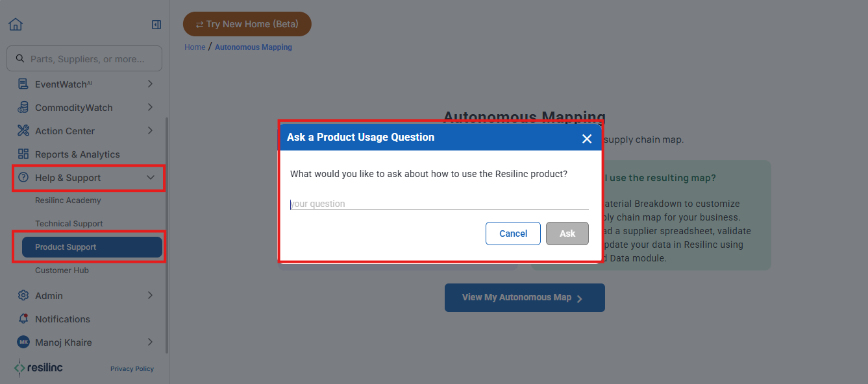Open Customer Hub menu item

(62, 270)
